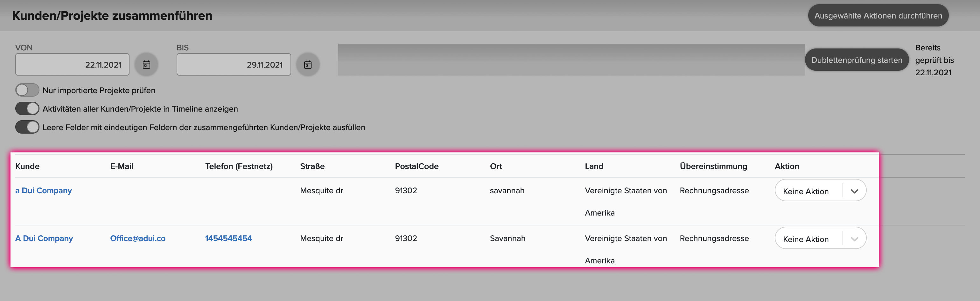Click into the VON date field
This screenshot has height=301, width=980.
coord(72,64)
